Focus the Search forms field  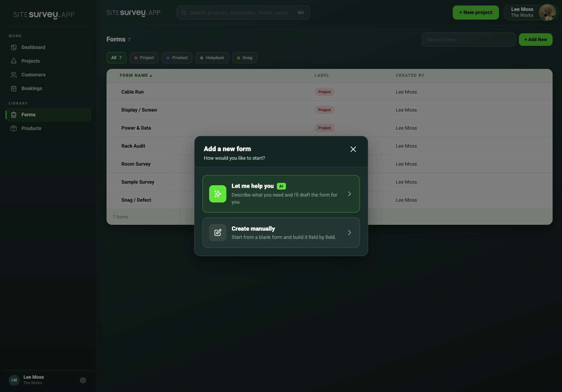469,40
